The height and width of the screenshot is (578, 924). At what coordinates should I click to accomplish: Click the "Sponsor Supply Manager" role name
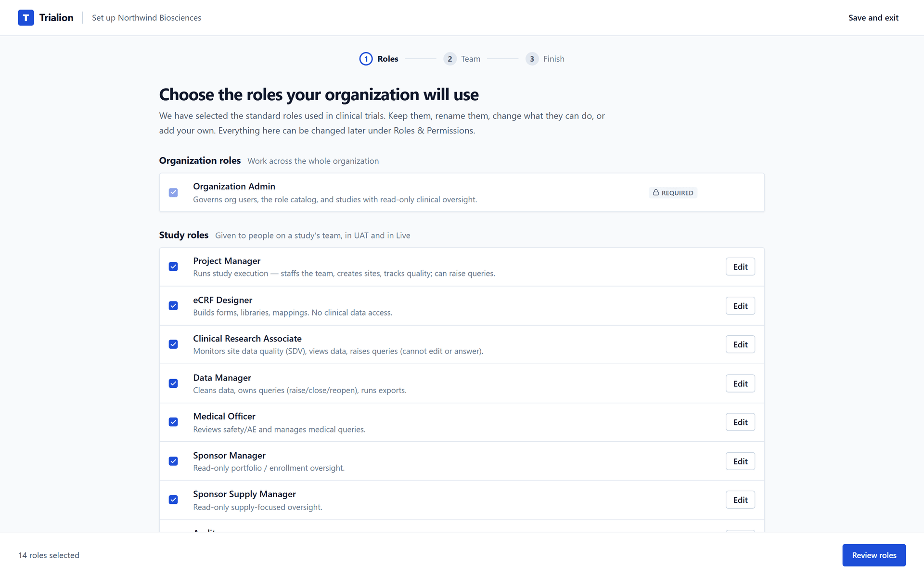click(244, 494)
